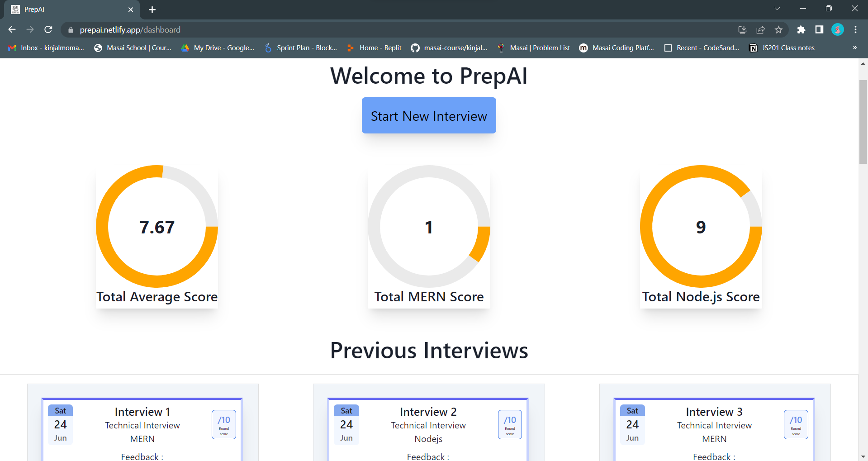The height and width of the screenshot is (461, 868).
Task: Open the JS201 Class notes bookmark
Action: 787,48
